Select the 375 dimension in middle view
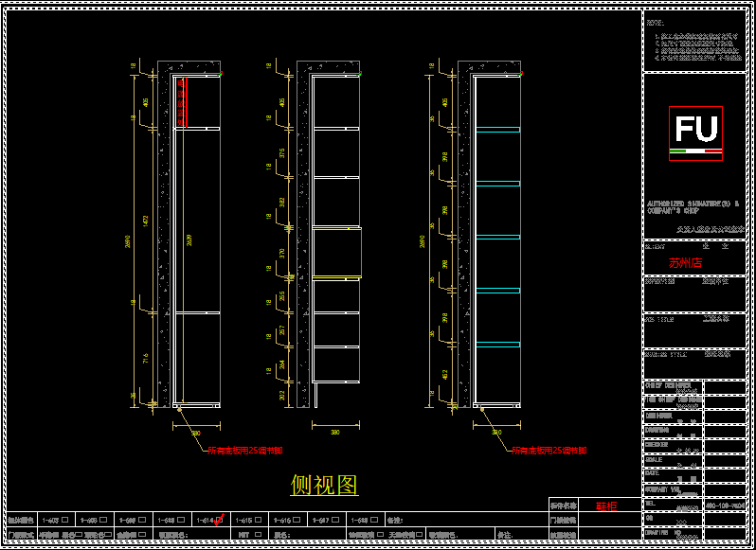The height and width of the screenshot is (550, 756). pos(282,153)
